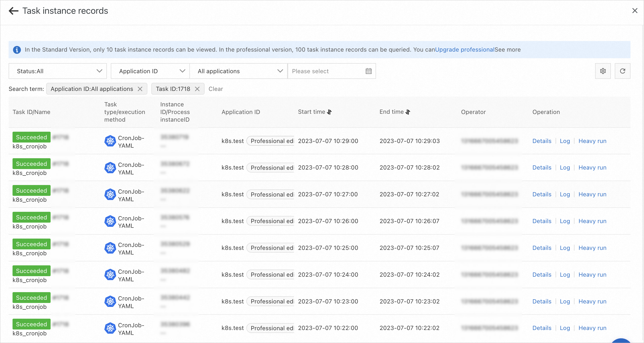Select start time 2023-07-07 10:27:00 cell
Viewport: 644px width, 343px height.
(x=328, y=194)
